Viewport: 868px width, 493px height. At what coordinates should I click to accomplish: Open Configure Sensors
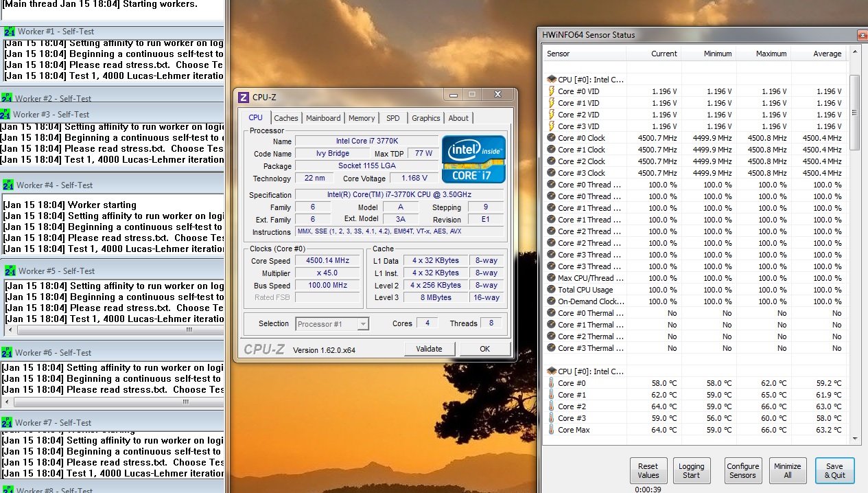coord(743,470)
